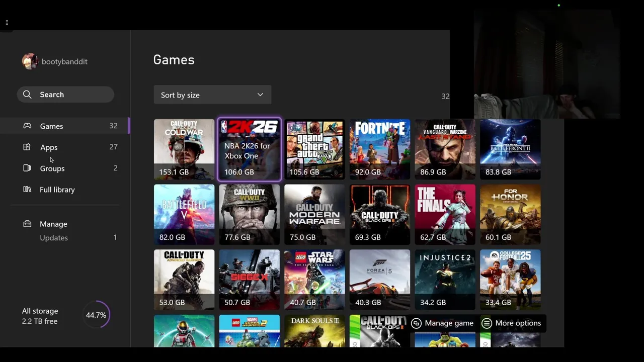Image resolution: width=644 pixels, height=362 pixels.
Task: Click the More options label
Action: click(x=518, y=323)
